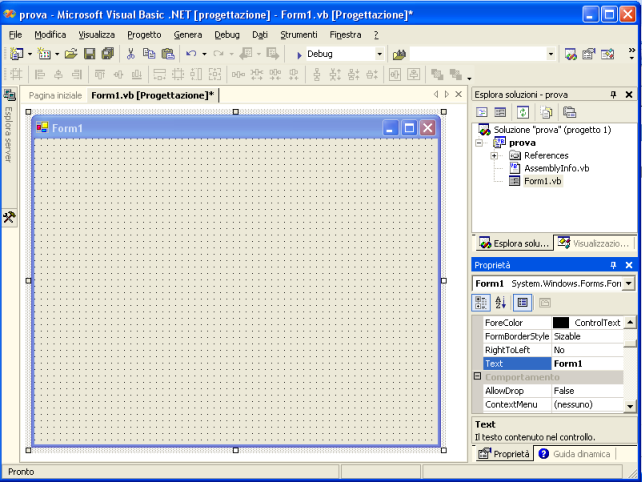Click the Text property value field
642x482 pixels.
(x=588, y=364)
